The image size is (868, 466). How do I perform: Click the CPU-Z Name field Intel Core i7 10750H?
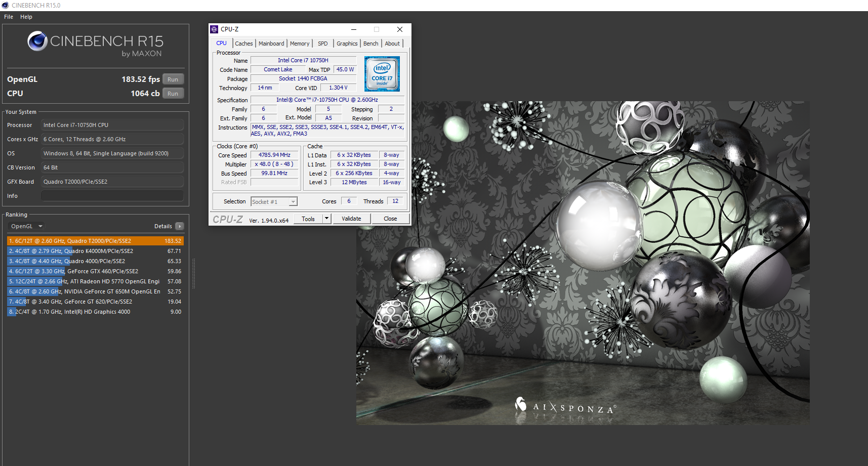303,61
